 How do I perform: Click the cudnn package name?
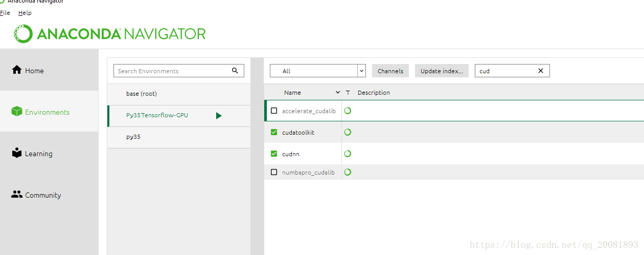pos(291,154)
